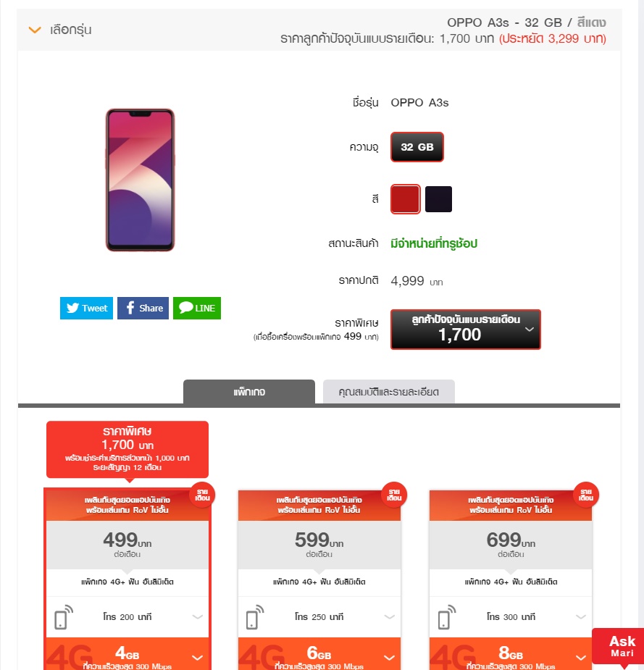This screenshot has height=670, width=644.
Task: Click phone call icon in 599 package
Action: 255,617
